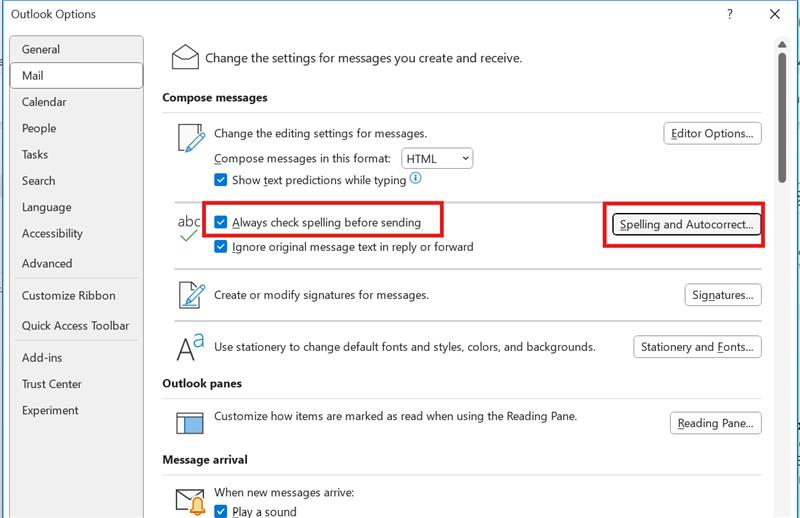Click the envelope with bell icon
The width and height of the screenshot is (800, 518).
[190, 501]
